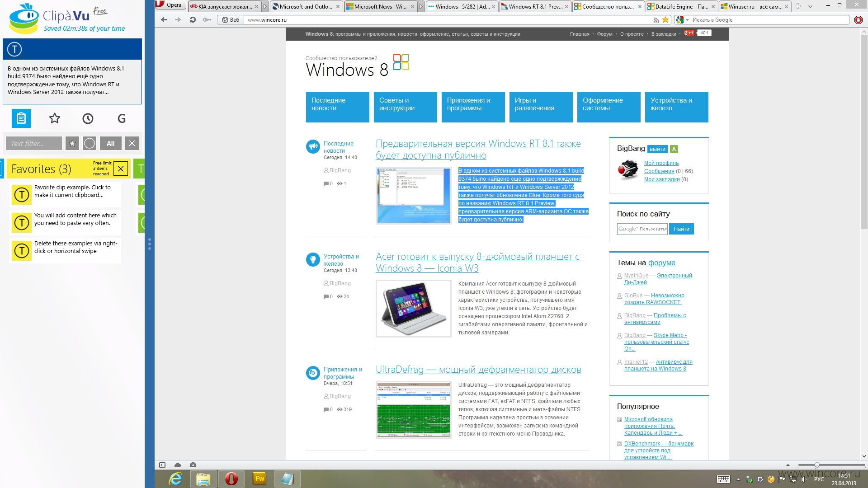This screenshot has height=488, width=868.
Task: Switch to the Microsoft and Outlook tab
Action: pyautogui.click(x=306, y=6)
